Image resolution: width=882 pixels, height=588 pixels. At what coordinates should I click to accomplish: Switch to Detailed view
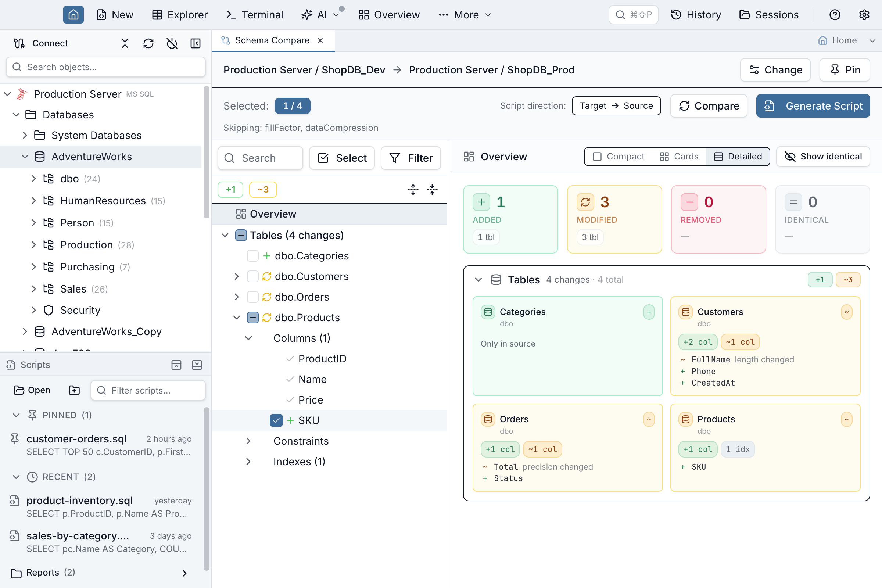738,157
